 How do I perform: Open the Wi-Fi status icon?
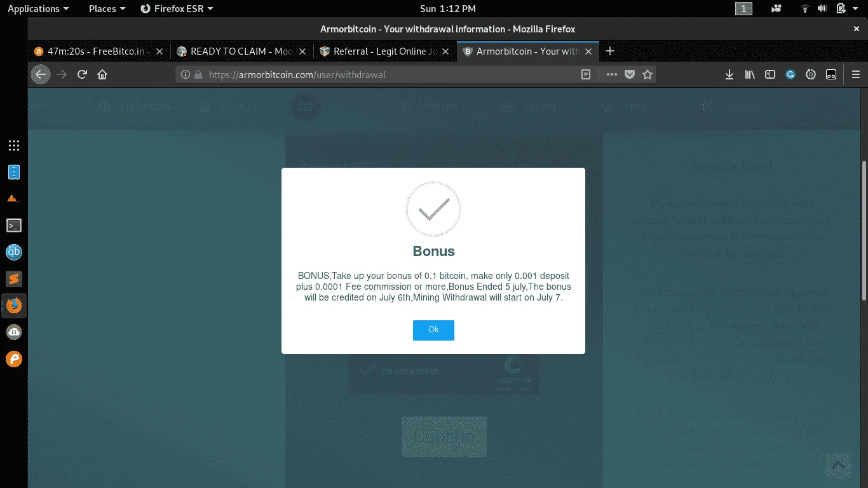pos(805,8)
